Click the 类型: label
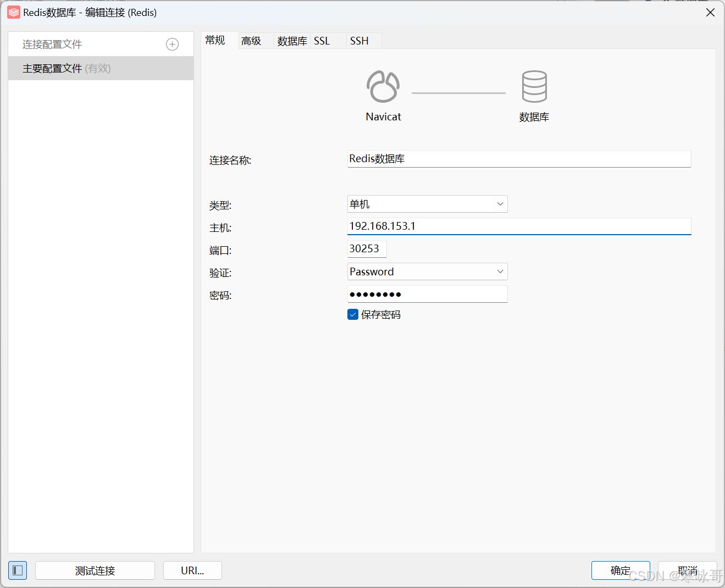Image resolution: width=725 pixels, height=588 pixels. click(x=220, y=205)
